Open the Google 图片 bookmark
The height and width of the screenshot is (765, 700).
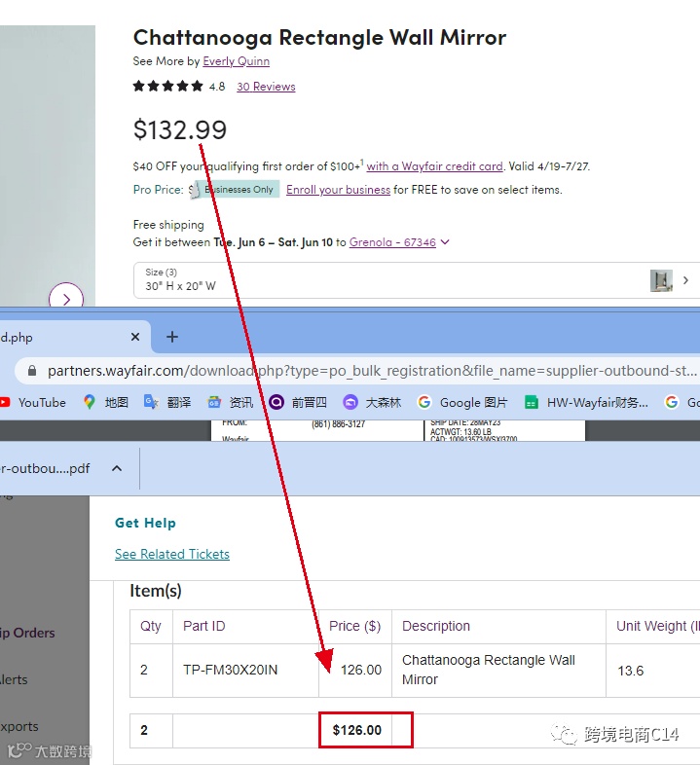462,403
